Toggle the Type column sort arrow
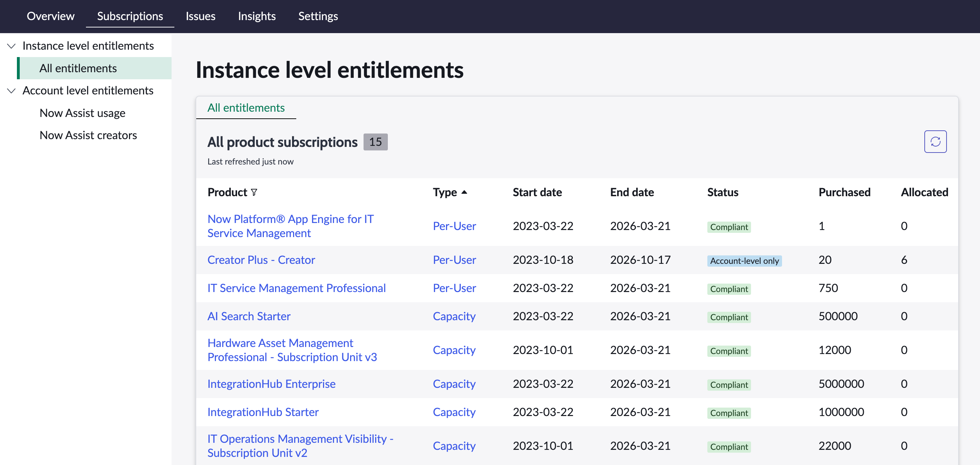The width and height of the screenshot is (980, 465). pyautogui.click(x=464, y=192)
